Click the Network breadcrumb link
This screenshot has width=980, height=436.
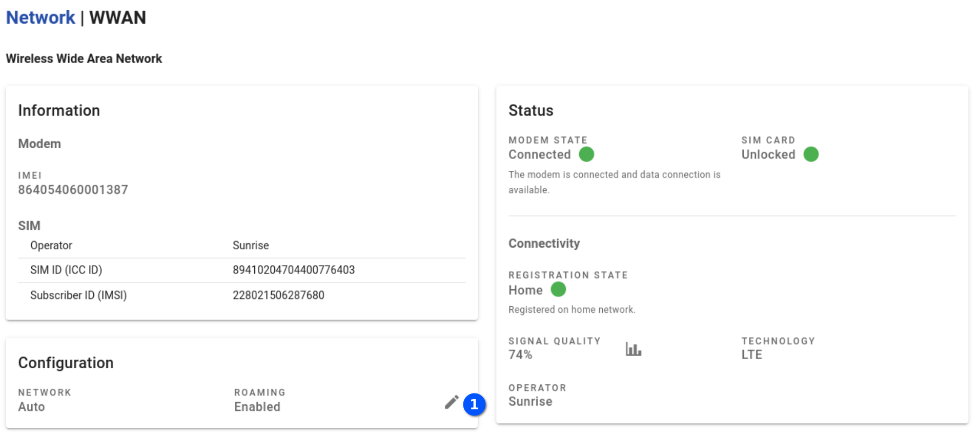point(40,18)
